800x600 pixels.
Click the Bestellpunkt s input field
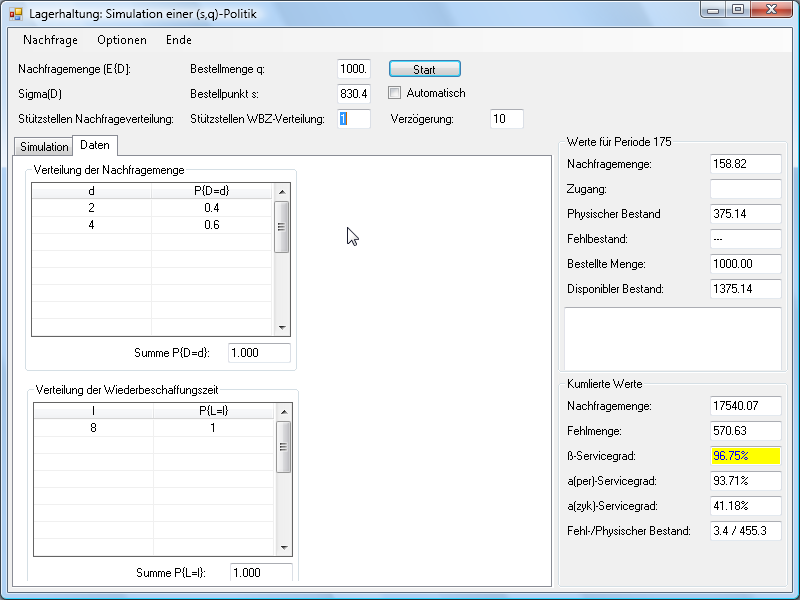tap(354, 94)
